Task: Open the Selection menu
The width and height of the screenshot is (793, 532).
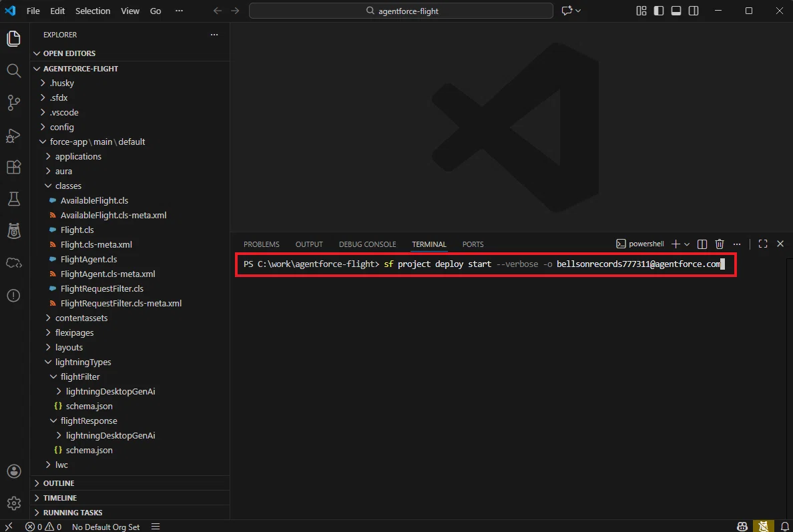Action: pyautogui.click(x=93, y=11)
